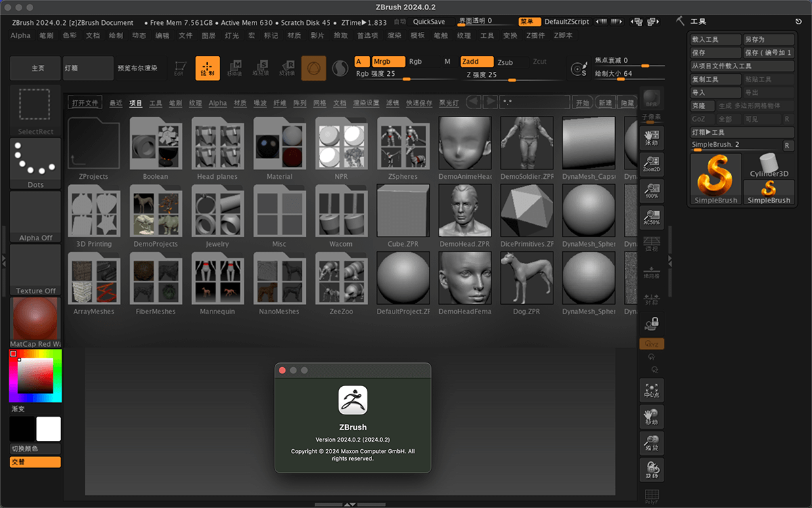
Task: Adjust the 绘制大小 draw size slider
Action: (629, 74)
